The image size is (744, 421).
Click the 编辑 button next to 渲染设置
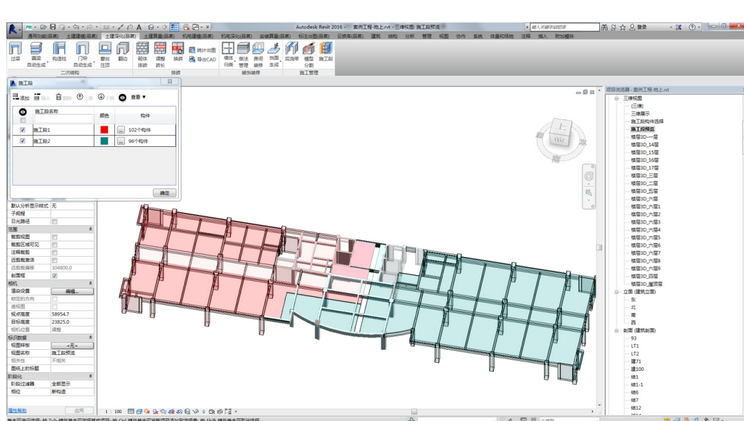click(x=72, y=291)
